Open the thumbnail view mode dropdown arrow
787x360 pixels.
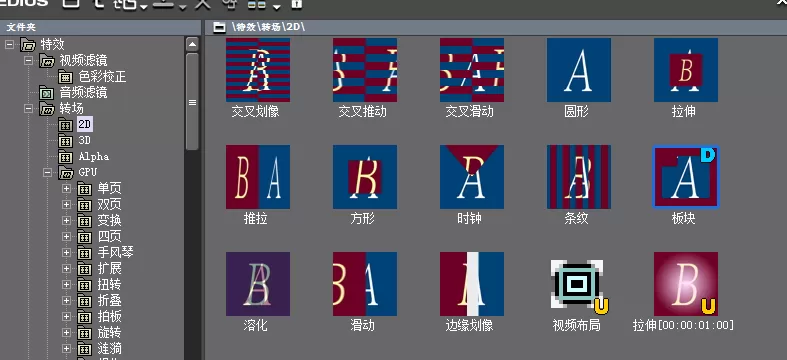click(x=277, y=7)
